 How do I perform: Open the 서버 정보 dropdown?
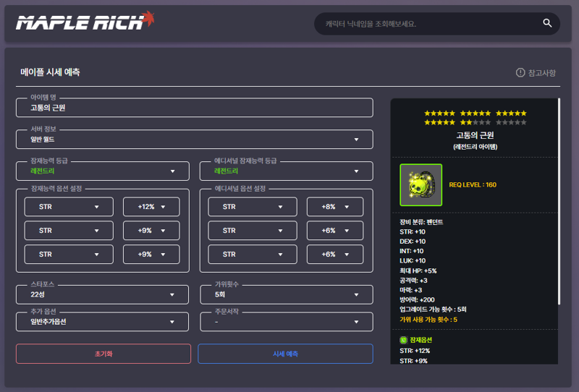coord(195,140)
